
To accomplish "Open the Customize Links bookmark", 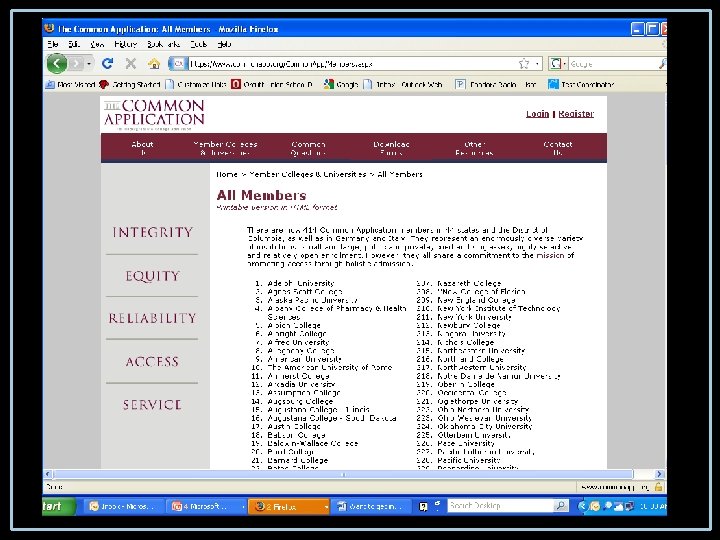I will click(x=196, y=84).
